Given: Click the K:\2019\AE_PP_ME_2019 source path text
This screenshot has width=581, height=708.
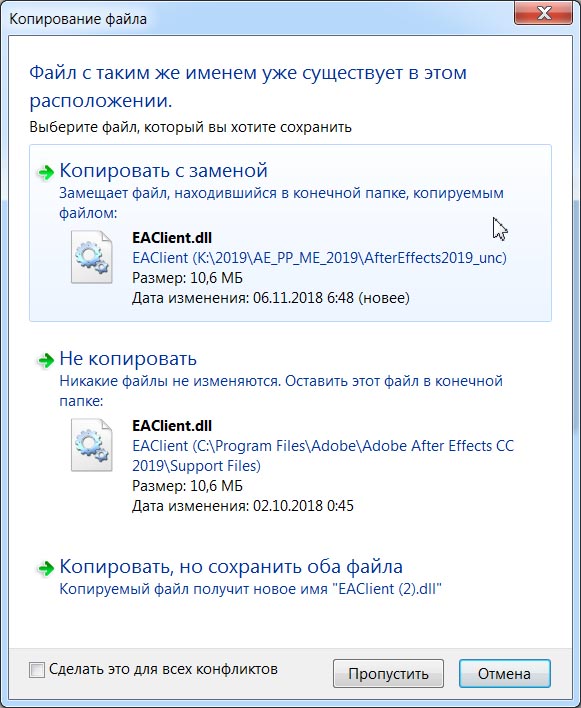Looking at the screenshot, I should tap(319, 258).
